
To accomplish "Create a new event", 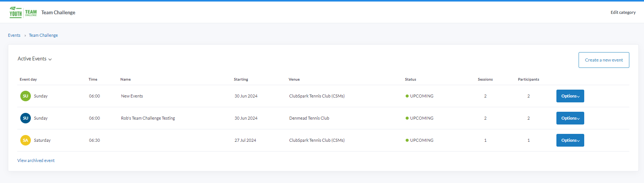I will (604, 60).
